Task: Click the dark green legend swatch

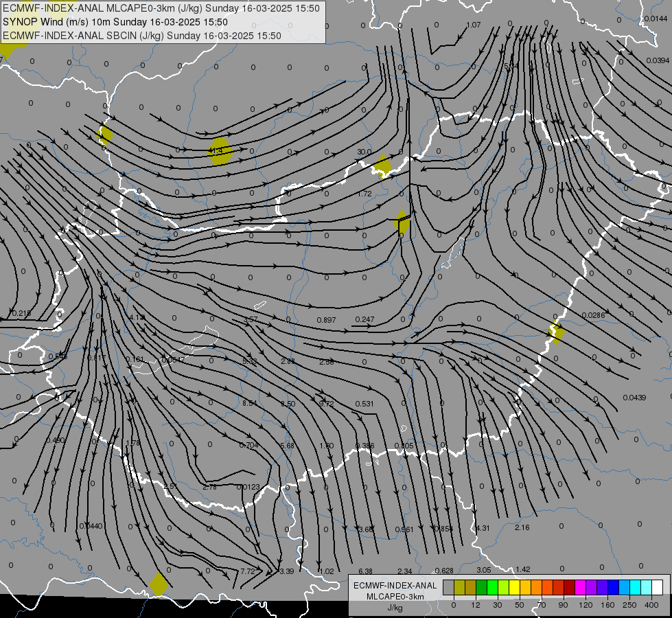Action: [481, 588]
